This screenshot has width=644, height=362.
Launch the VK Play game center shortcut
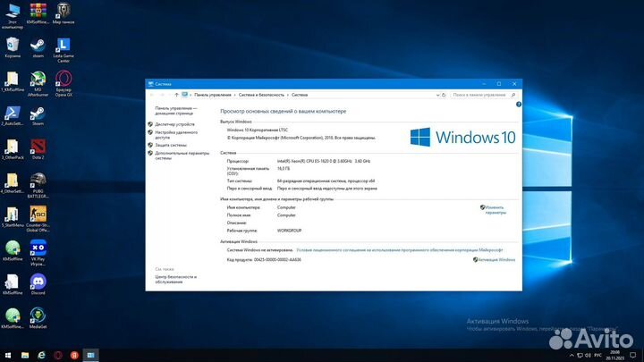coord(38,253)
